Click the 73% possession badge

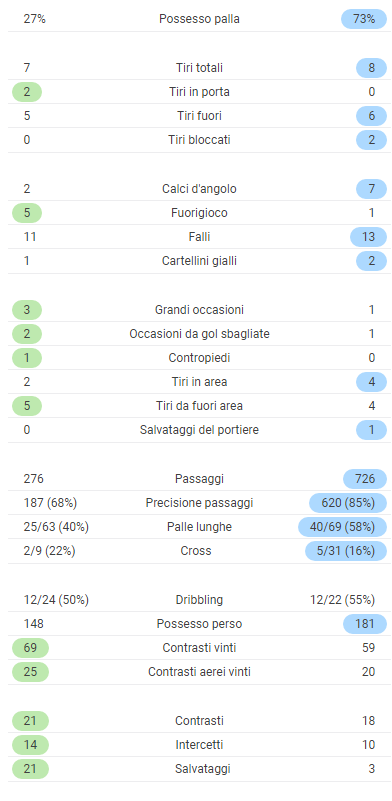tap(364, 19)
